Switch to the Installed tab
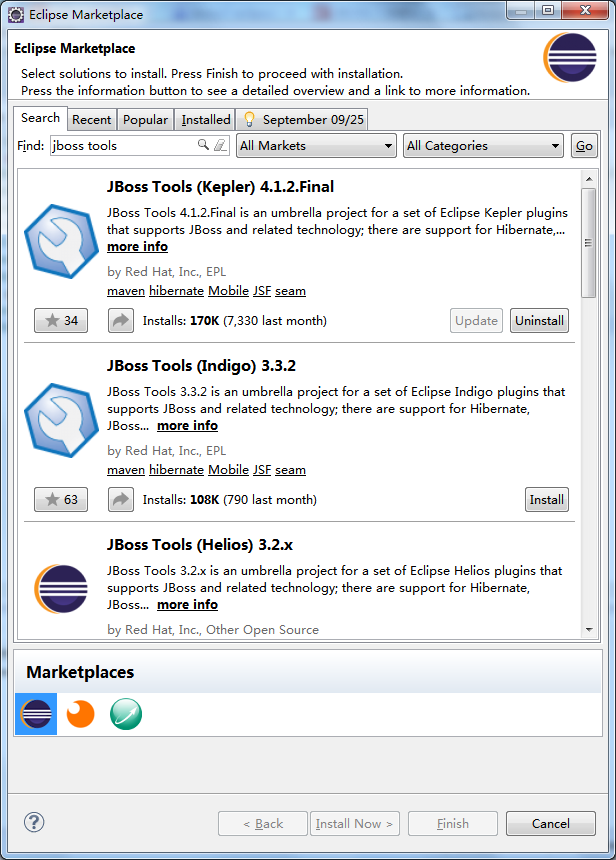The image size is (616, 860). click(206, 120)
